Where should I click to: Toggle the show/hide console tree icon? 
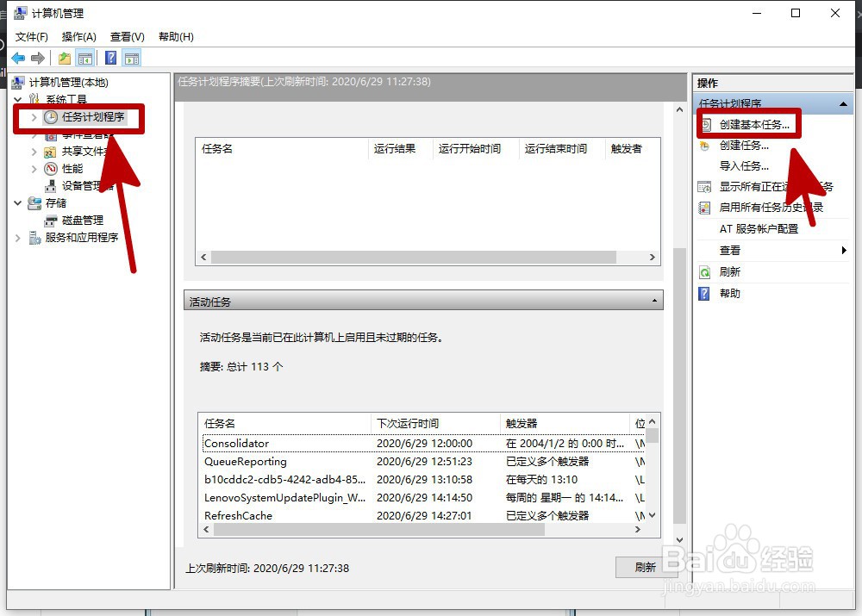(x=84, y=57)
